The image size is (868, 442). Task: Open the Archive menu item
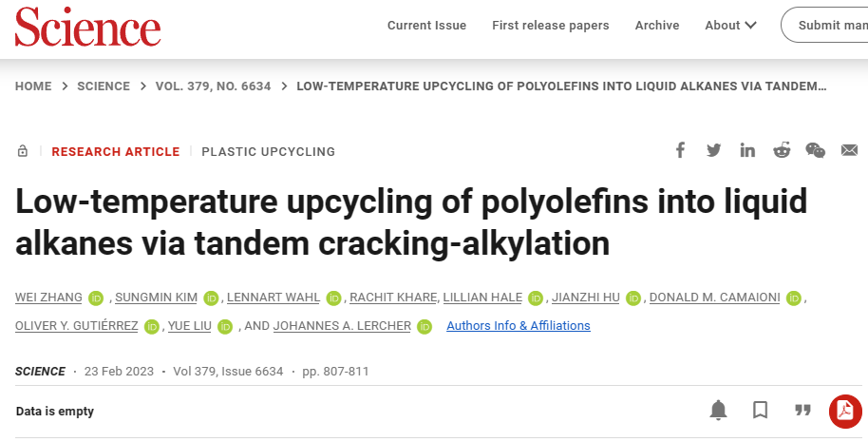pos(657,26)
